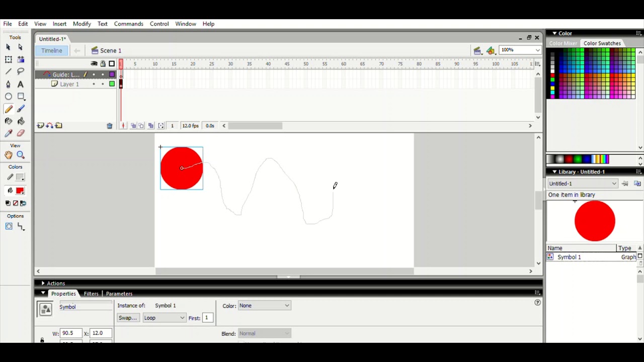Choose the Free Transform tool
The height and width of the screenshot is (362, 644).
click(x=8, y=59)
